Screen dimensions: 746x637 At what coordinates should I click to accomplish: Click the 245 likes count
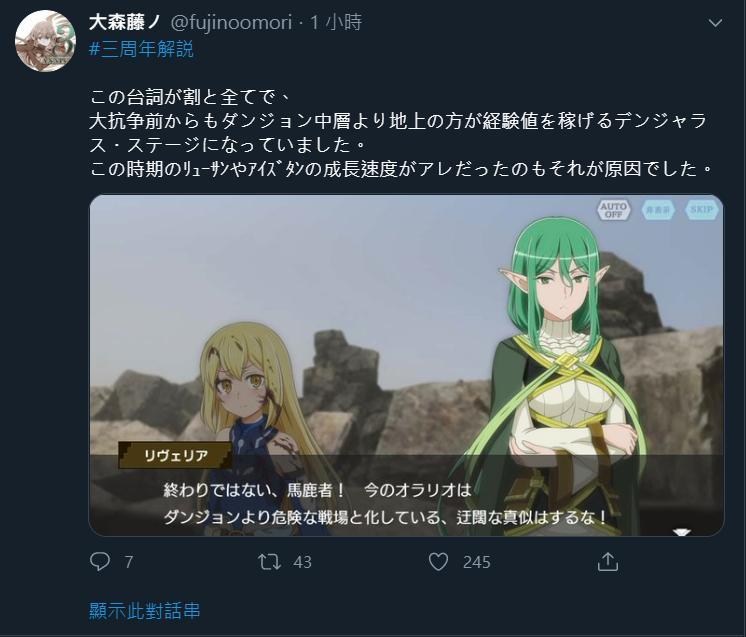pos(476,562)
